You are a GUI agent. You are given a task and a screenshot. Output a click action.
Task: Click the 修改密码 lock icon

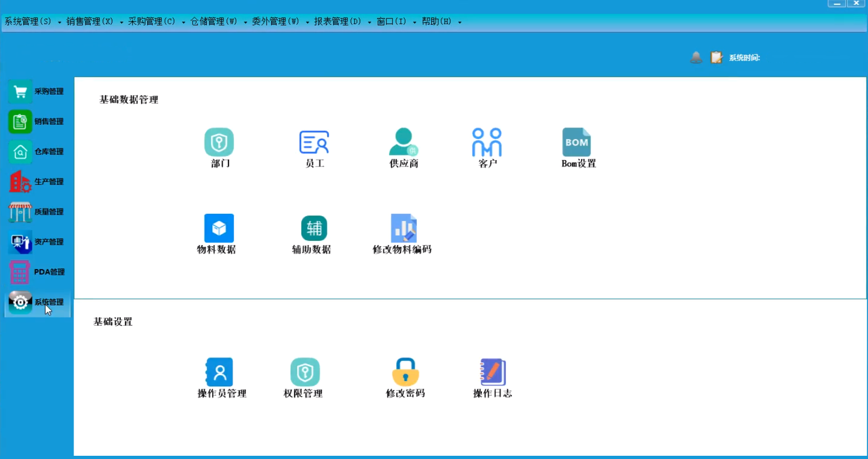tap(406, 372)
